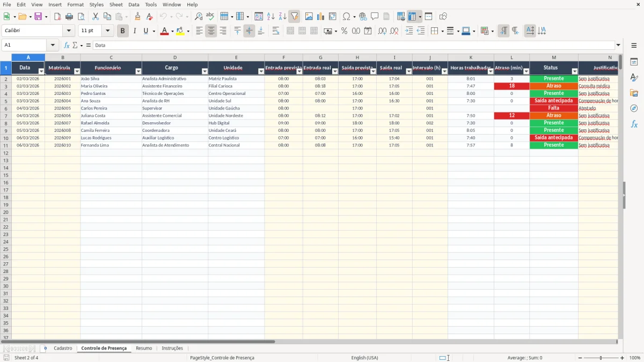Viewport: 644px width, 362px height.
Task: Open Gallery in sidebar
Action: pyautogui.click(x=634, y=93)
